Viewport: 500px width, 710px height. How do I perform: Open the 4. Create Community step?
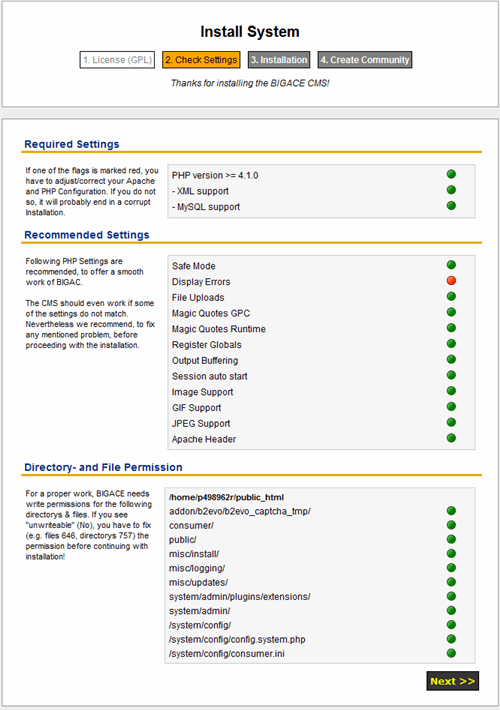365,60
